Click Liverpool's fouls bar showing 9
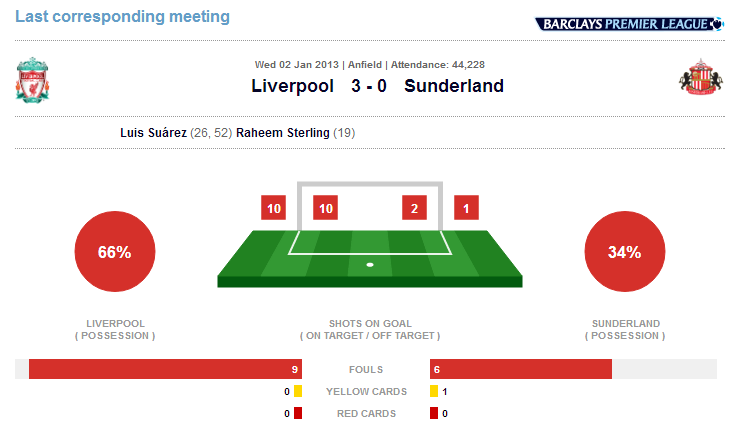 pos(165,369)
